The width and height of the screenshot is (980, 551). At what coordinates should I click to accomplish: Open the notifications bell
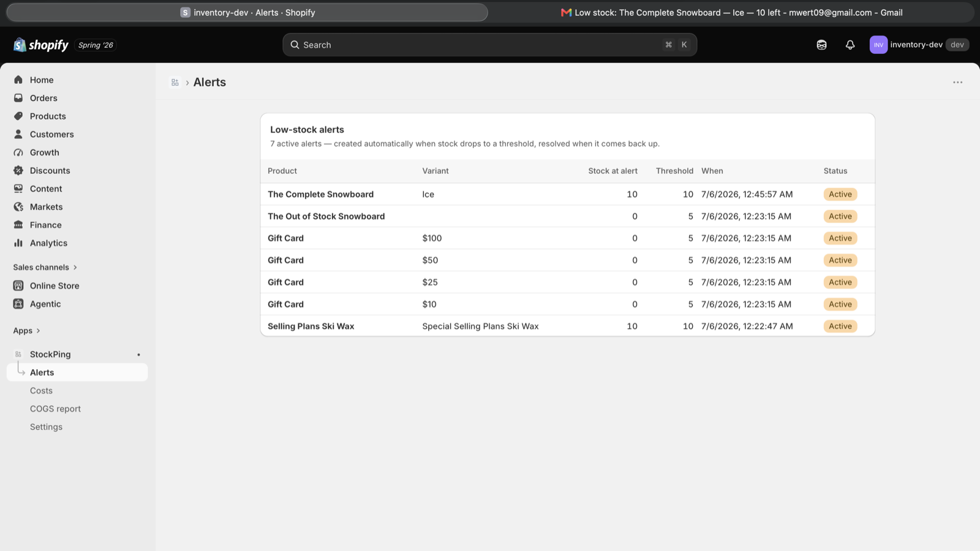click(850, 45)
